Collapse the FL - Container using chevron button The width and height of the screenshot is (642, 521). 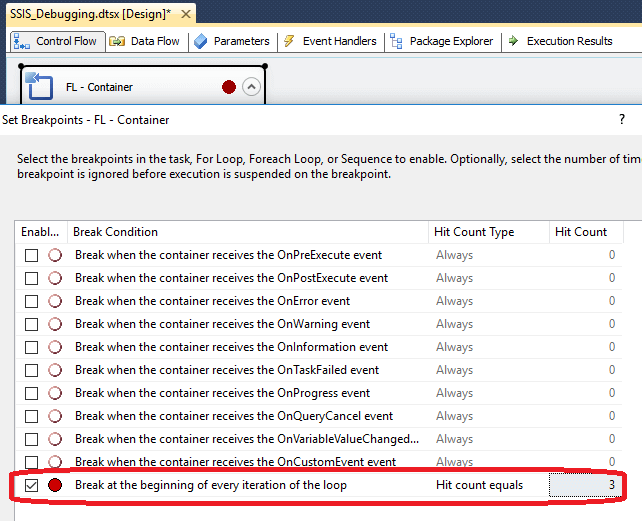pos(251,87)
